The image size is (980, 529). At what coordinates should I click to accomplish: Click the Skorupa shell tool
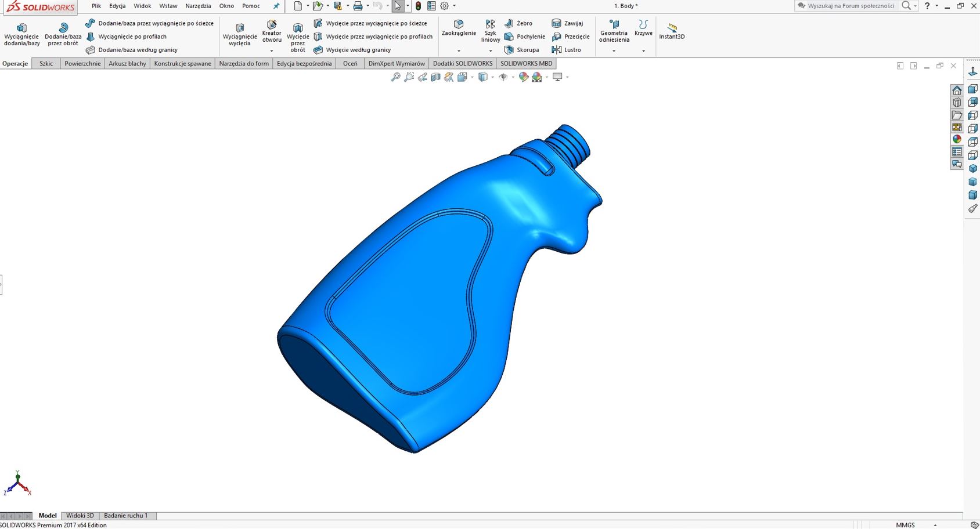point(521,50)
